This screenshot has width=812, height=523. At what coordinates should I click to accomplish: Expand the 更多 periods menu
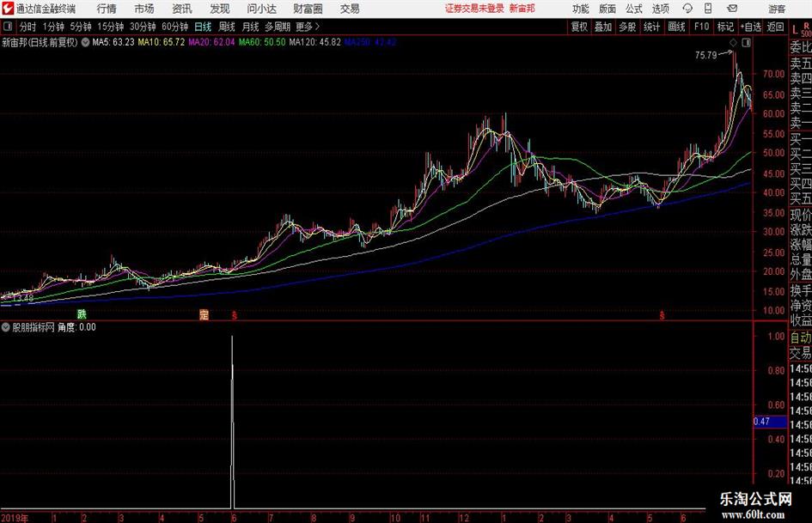[x=308, y=27]
